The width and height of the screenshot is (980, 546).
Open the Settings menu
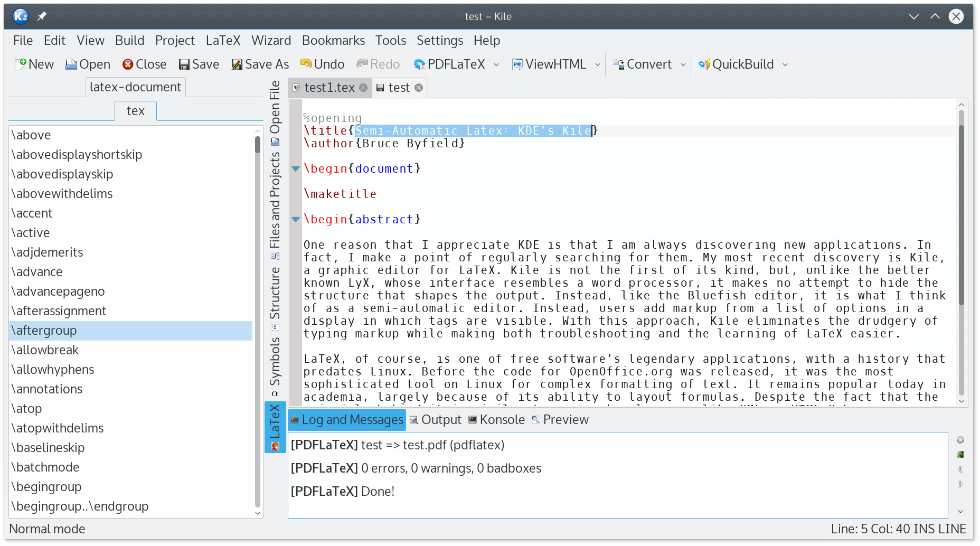[439, 41]
